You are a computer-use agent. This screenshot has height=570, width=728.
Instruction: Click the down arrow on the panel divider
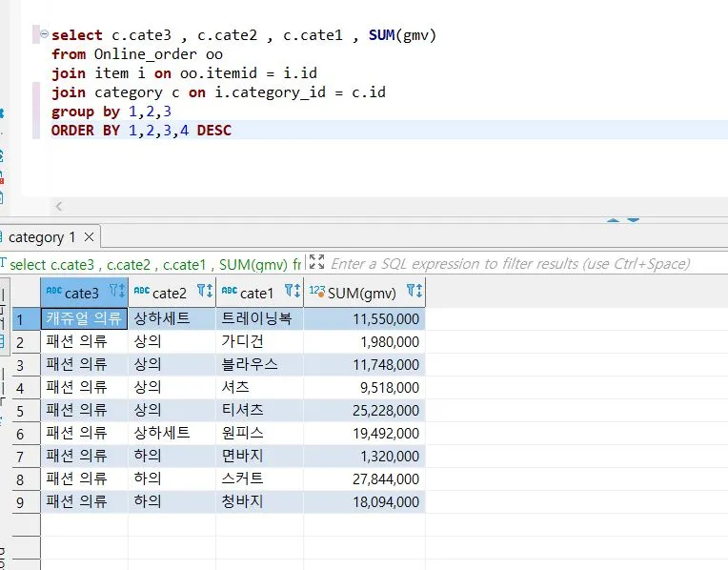tap(634, 220)
